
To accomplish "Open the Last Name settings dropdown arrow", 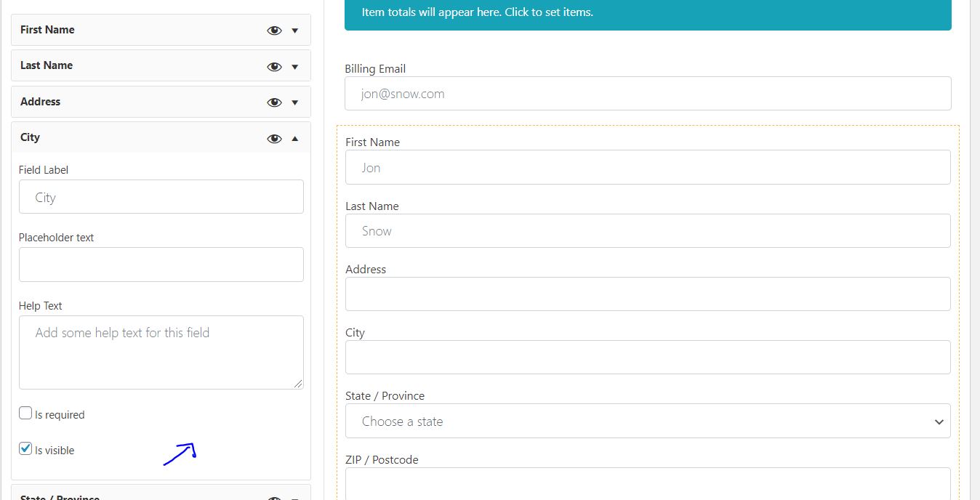I will point(294,65).
